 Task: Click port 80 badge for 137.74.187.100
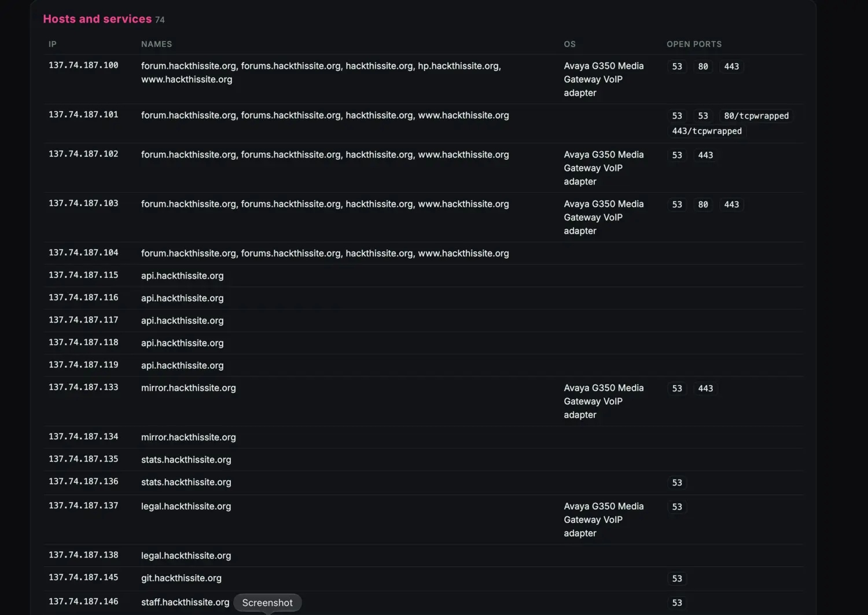pos(703,67)
